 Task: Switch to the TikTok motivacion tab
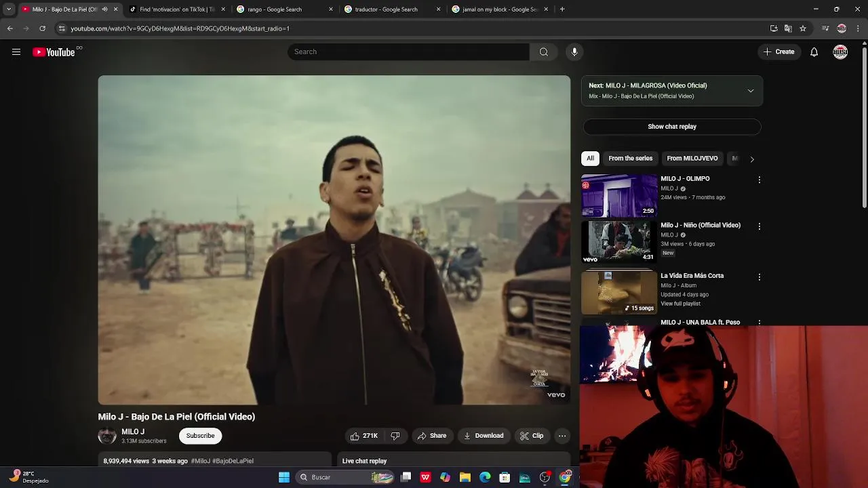coord(176,9)
